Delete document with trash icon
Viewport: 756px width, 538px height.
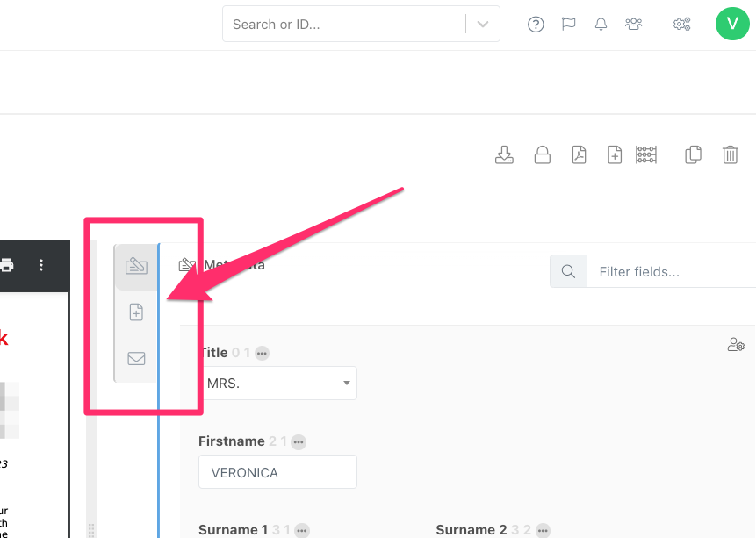click(x=730, y=155)
